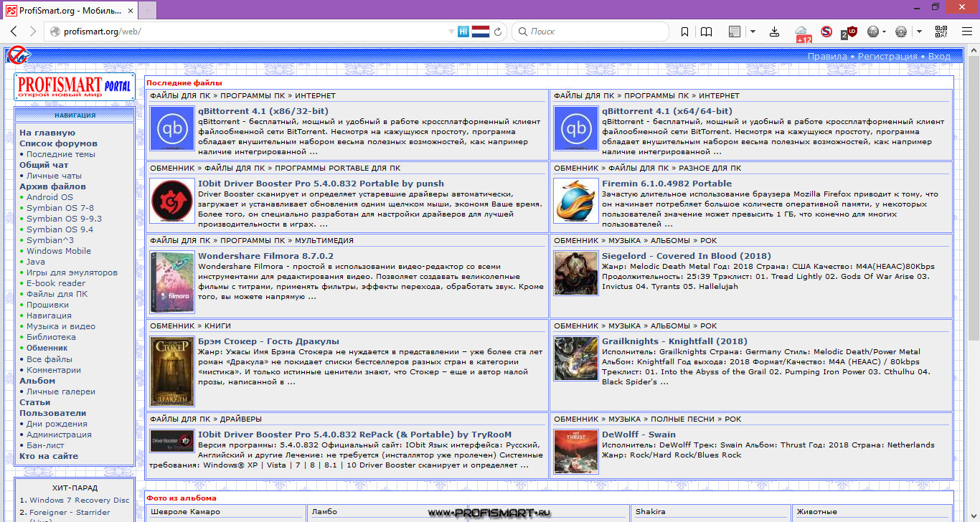Open the Регистрация link
The width and height of the screenshot is (980, 522).
(x=887, y=56)
